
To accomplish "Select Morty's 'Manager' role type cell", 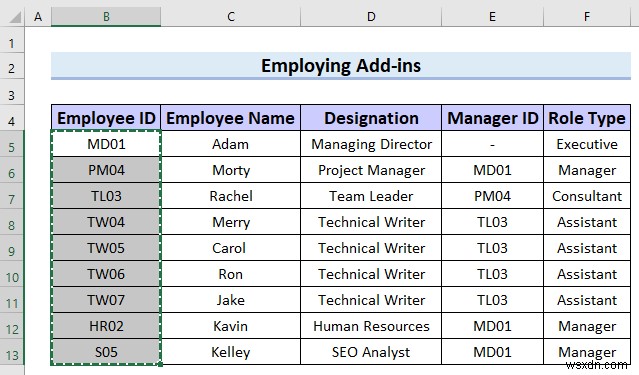I will pyautogui.click(x=587, y=170).
